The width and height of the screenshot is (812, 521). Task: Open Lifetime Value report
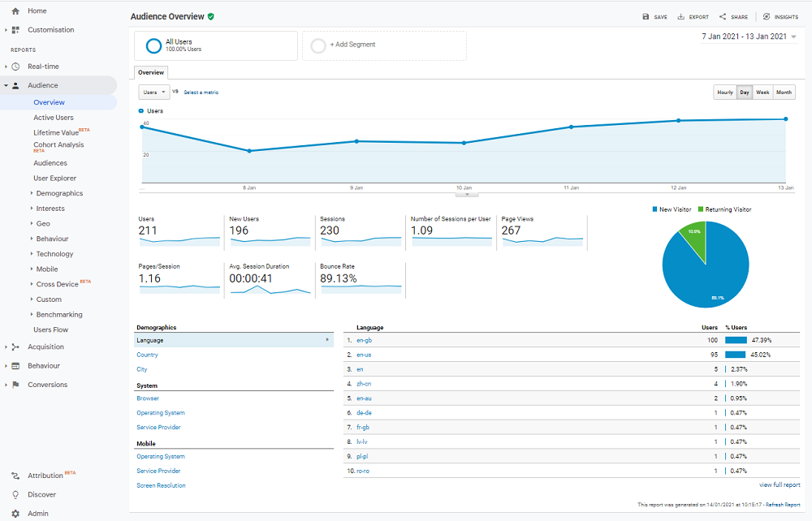pos(56,132)
